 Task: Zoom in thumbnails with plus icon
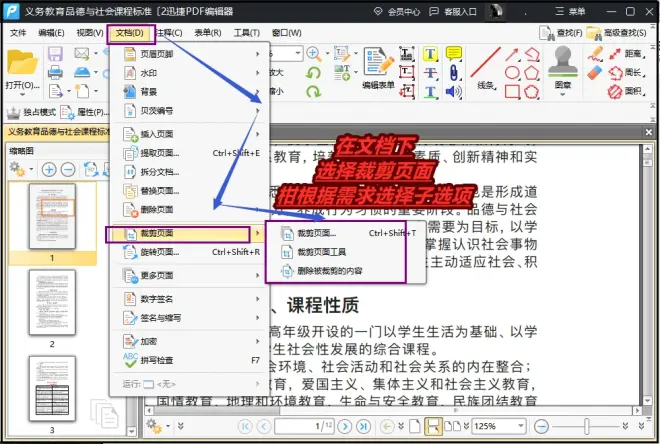49,170
